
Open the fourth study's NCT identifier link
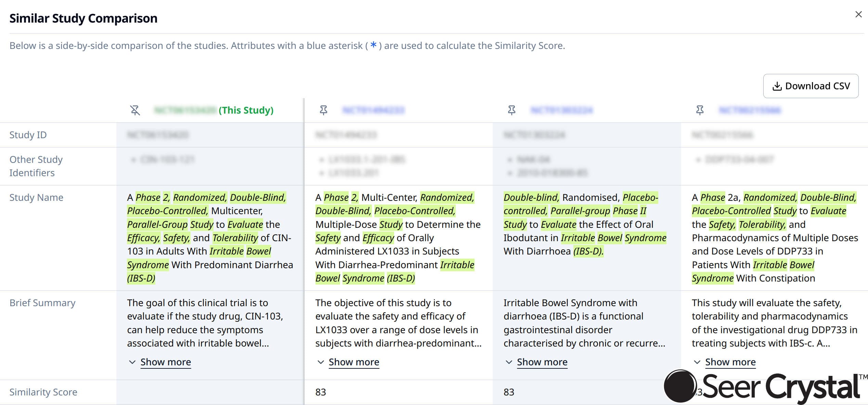[x=750, y=110]
